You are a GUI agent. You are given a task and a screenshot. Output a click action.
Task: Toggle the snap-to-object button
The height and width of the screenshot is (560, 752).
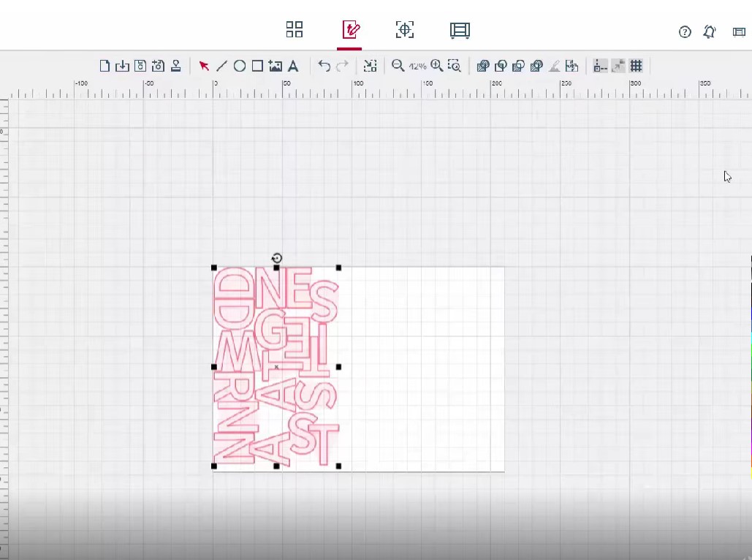point(618,66)
